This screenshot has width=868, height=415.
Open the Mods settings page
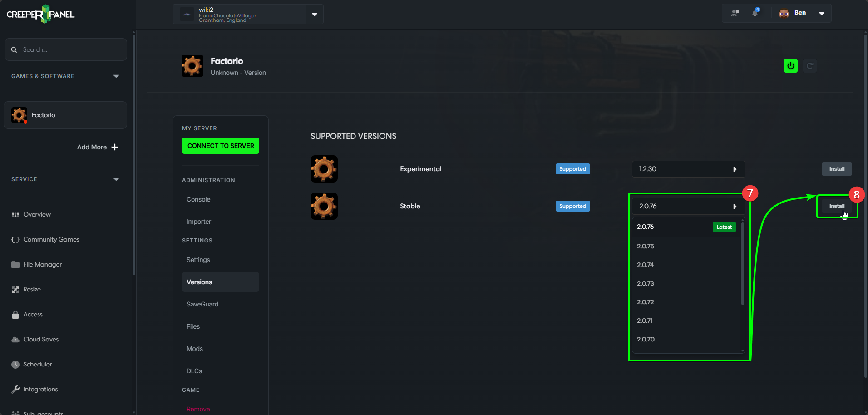pos(194,348)
